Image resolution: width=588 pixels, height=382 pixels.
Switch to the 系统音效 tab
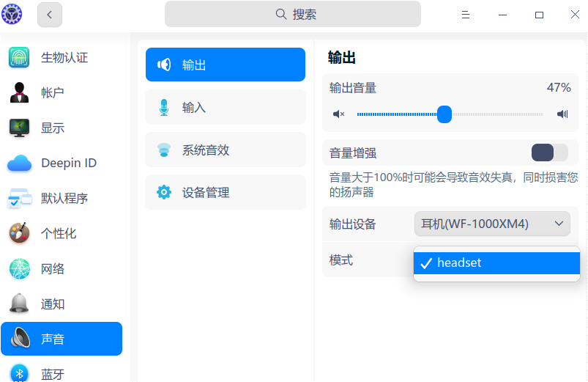click(226, 150)
